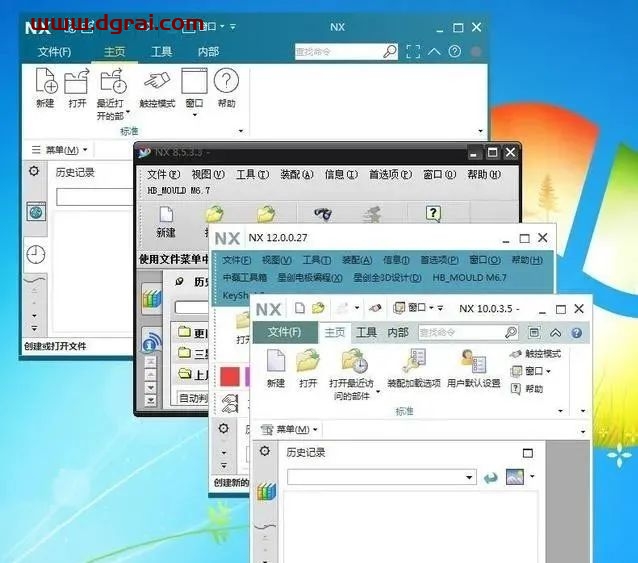The image size is (638, 563).
Task: Open 装配(A) menu in NX 12.0.0.27 window
Action: coord(357,260)
